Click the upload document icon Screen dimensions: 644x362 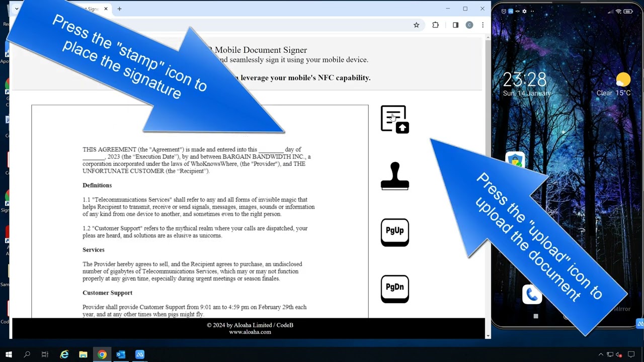click(x=395, y=119)
